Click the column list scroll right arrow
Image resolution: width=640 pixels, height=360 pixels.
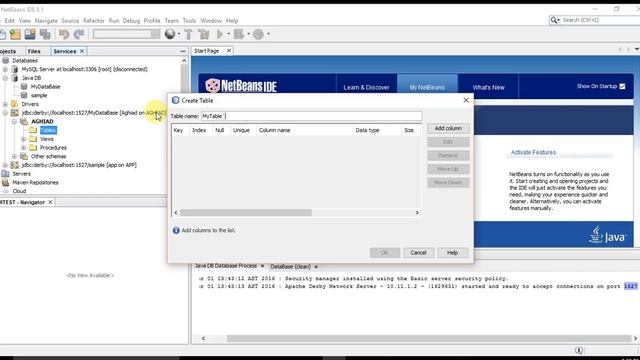[x=417, y=213]
